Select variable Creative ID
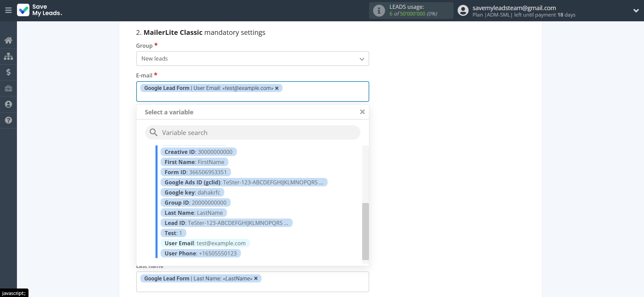Viewport: 644px width, 297px height. (x=199, y=152)
